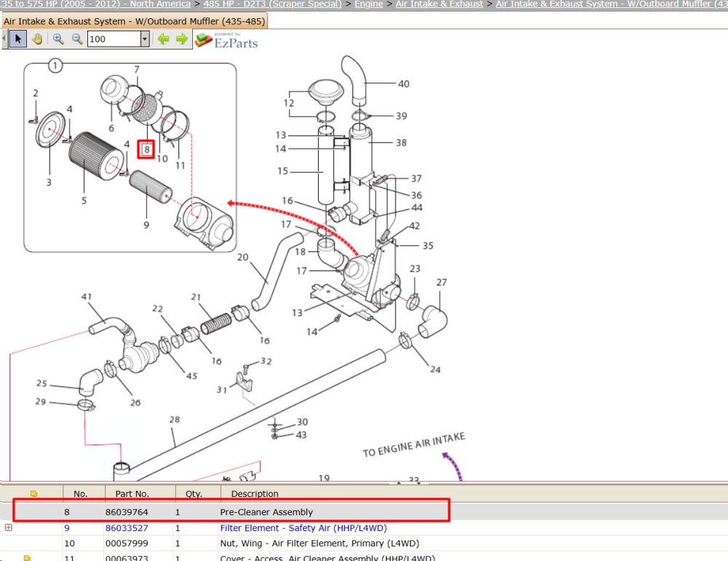Go to previous diagram with left arrow
This screenshot has width=728, height=561.
click(163, 39)
